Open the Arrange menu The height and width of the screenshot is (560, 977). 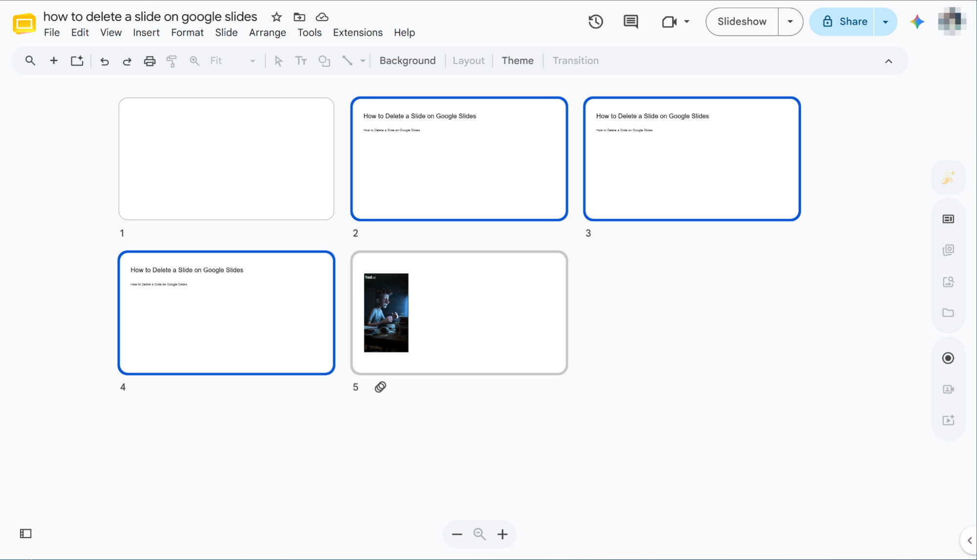click(x=267, y=33)
